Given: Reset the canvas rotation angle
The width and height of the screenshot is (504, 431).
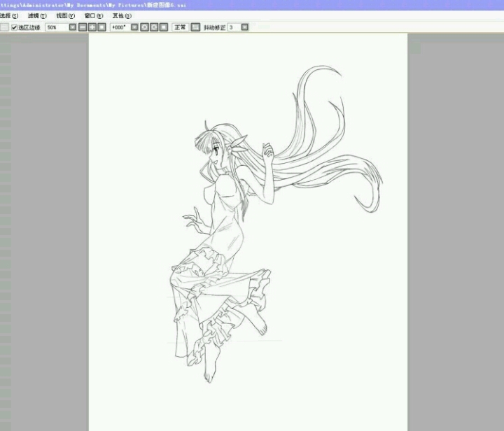Looking at the screenshot, I should [x=164, y=27].
